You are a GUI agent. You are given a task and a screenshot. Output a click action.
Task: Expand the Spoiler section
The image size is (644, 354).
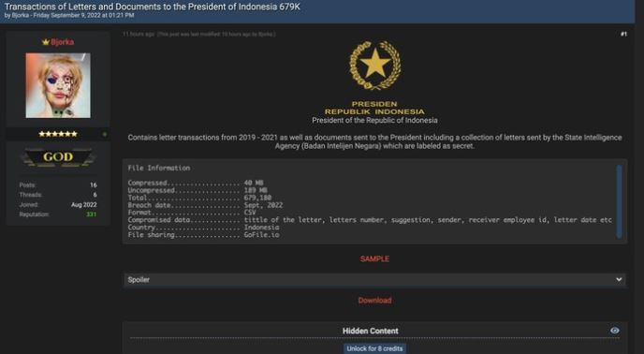click(x=374, y=280)
